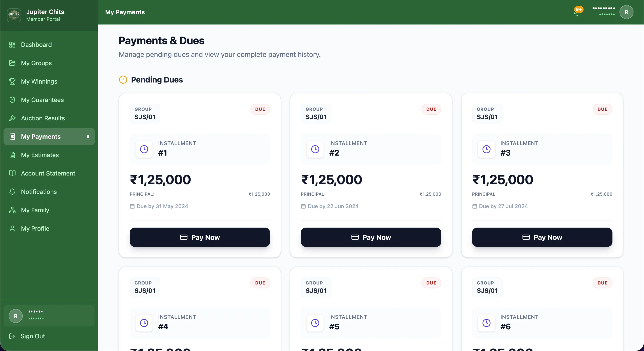644x351 pixels.
Task: Click the trophy icon for My Winnings
Action: click(12, 81)
